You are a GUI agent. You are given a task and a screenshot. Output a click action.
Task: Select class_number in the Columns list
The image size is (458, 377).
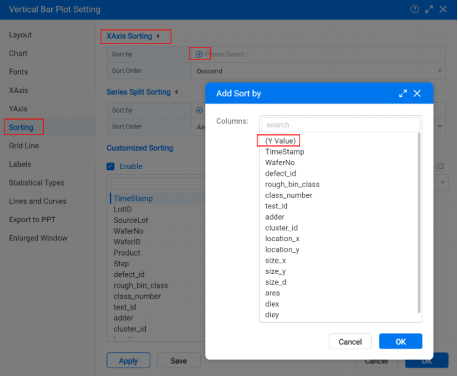pos(289,195)
